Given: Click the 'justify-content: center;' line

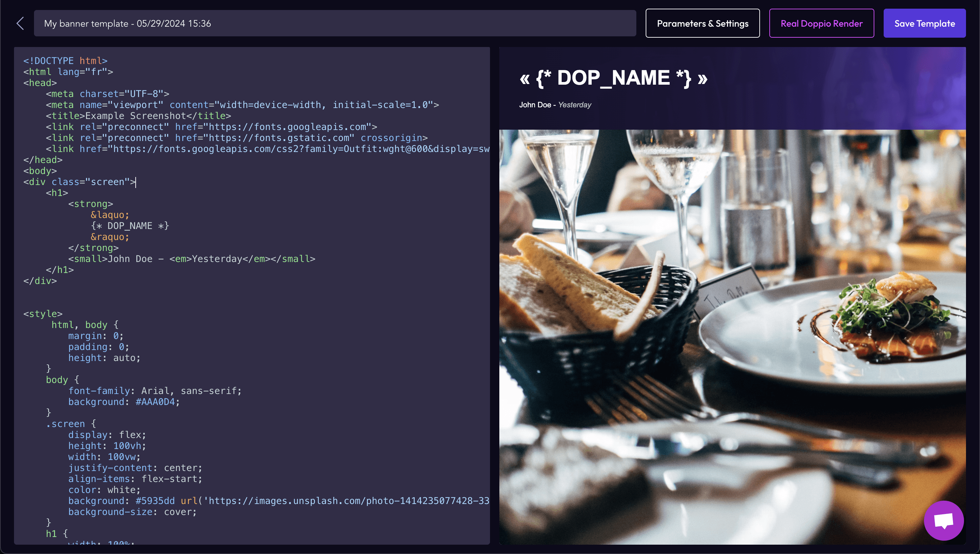Looking at the screenshot, I should [135, 468].
